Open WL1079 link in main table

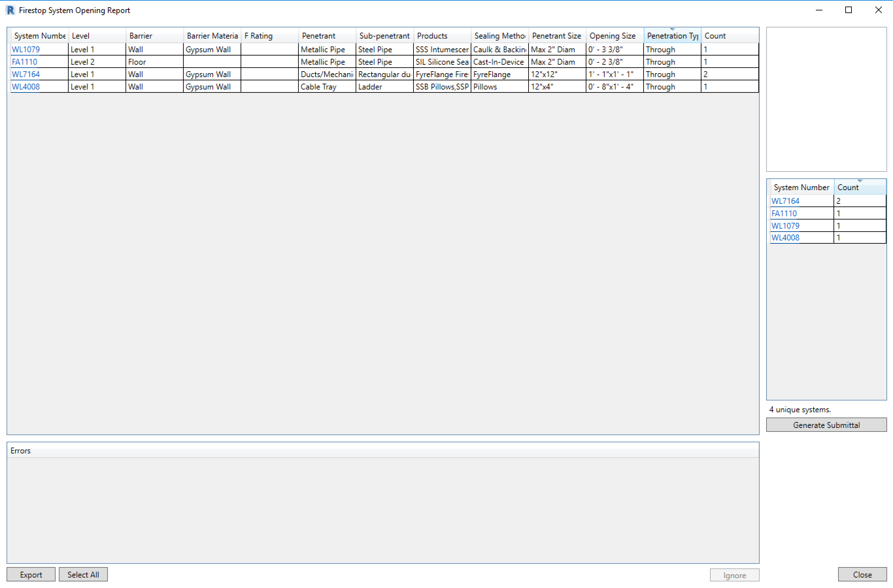[x=25, y=50]
